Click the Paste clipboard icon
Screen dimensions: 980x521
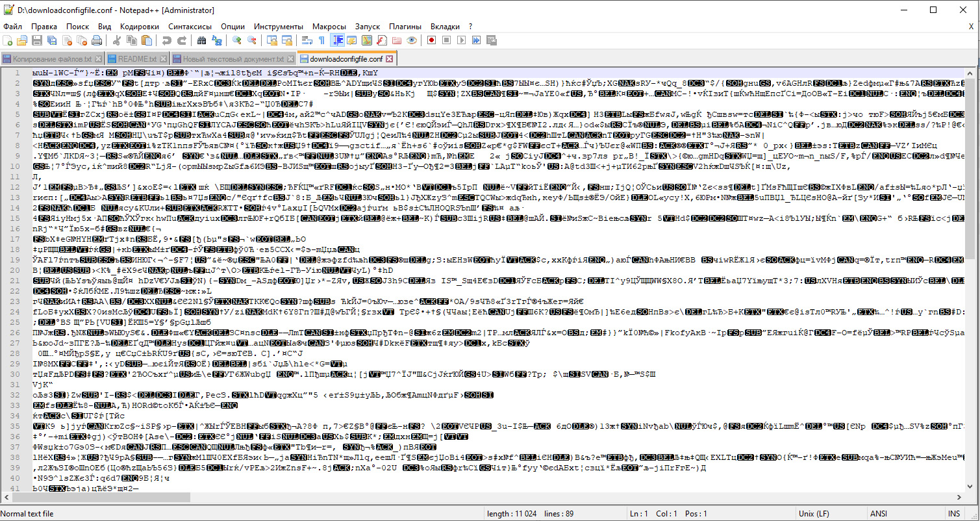147,40
